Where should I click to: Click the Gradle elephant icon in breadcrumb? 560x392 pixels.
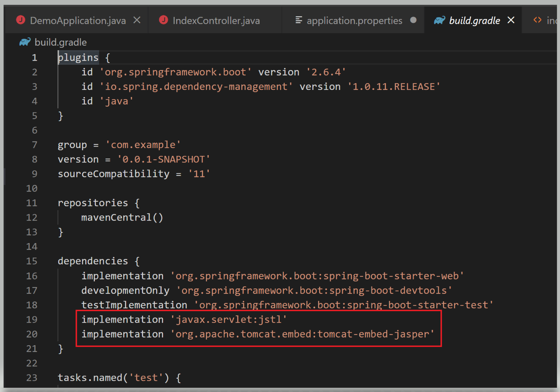coord(25,42)
